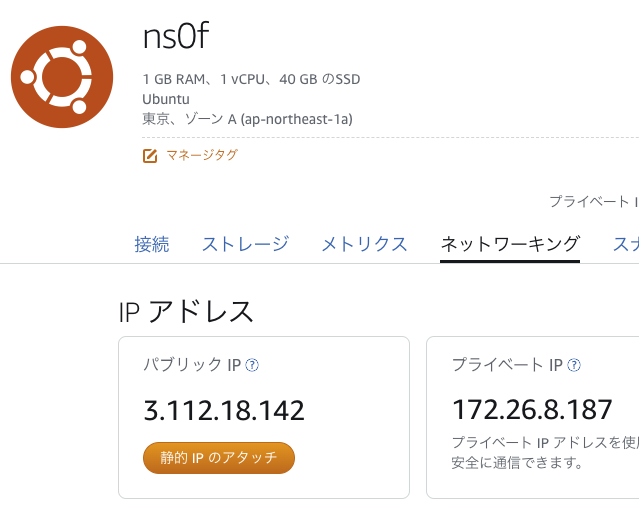Go to the メトリクス tab
This screenshot has width=639, height=506.
click(364, 244)
